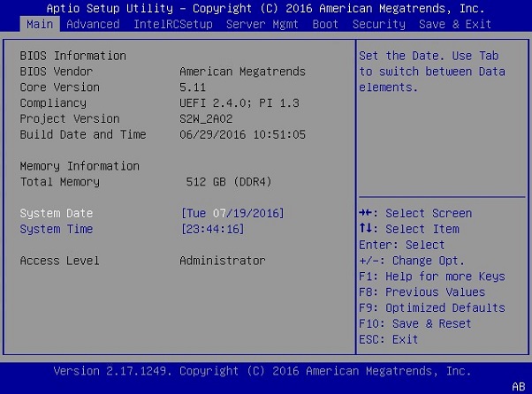This screenshot has height=394, width=532.
Task: Open the Security tab
Action: [378, 24]
